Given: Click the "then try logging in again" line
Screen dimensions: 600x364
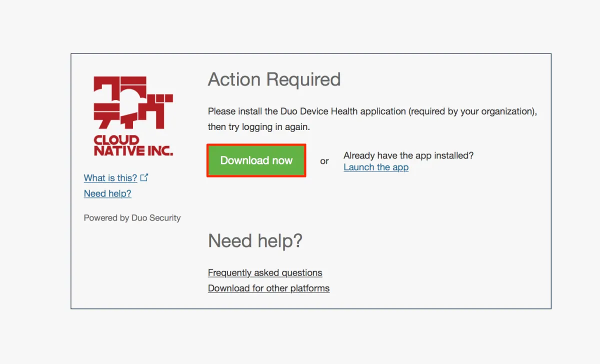Looking at the screenshot, I should pyautogui.click(x=259, y=127).
